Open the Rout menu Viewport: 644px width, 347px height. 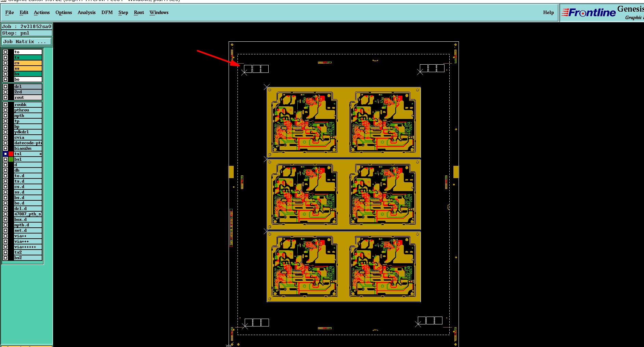[x=139, y=12]
